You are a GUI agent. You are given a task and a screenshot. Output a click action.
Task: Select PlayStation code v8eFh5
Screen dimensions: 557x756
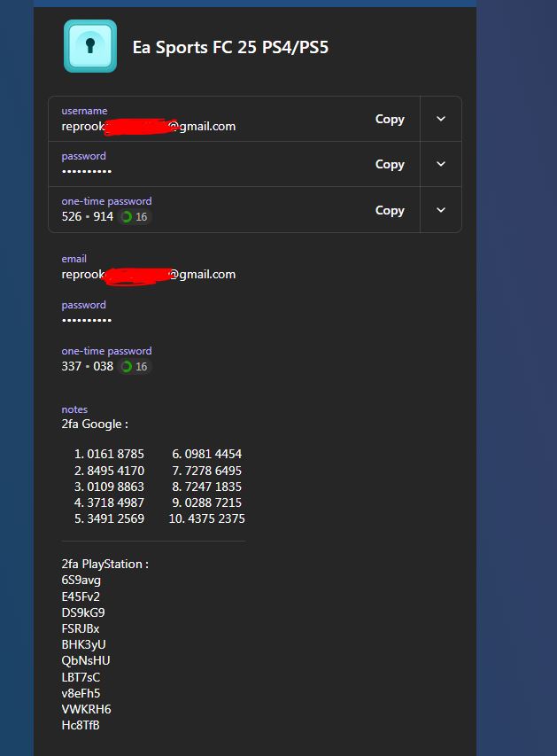(81, 693)
